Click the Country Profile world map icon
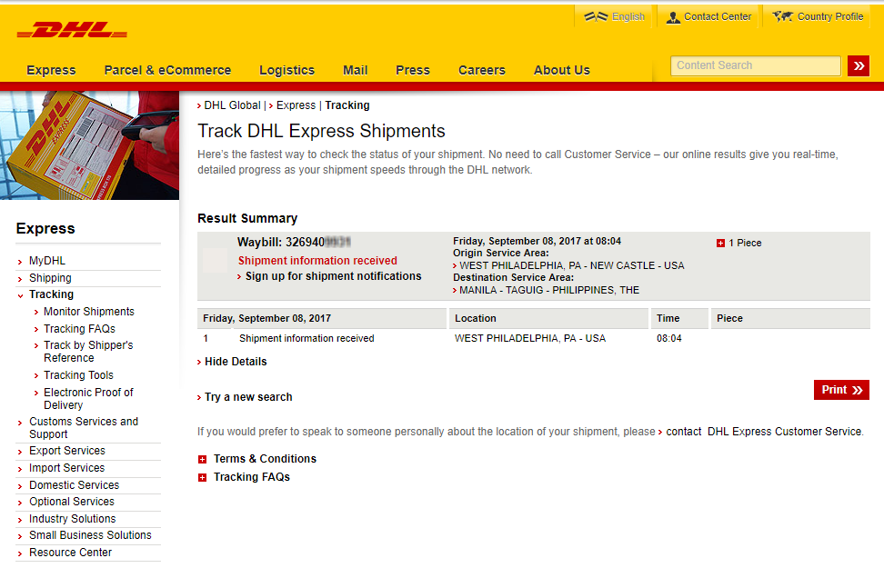884x588 pixels. [782, 16]
